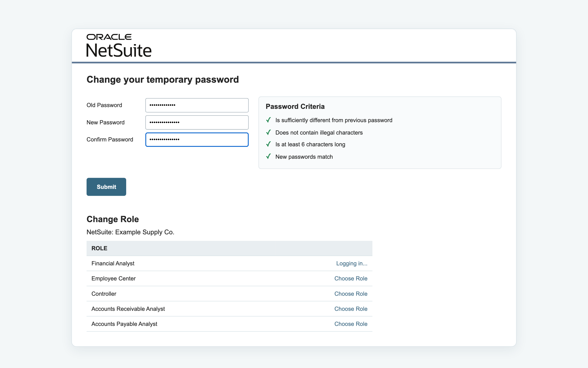Image resolution: width=588 pixels, height=368 pixels.
Task: Click the Confirm Password label
Action: pos(110,139)
